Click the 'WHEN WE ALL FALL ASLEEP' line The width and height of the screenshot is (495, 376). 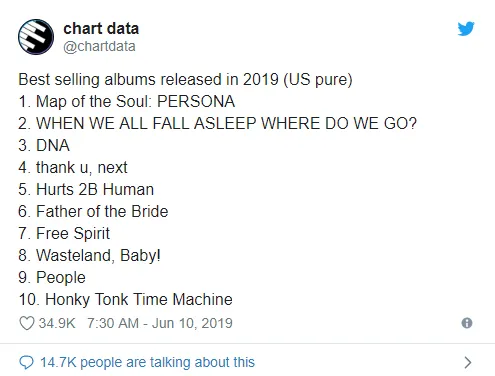click(217, 123)
